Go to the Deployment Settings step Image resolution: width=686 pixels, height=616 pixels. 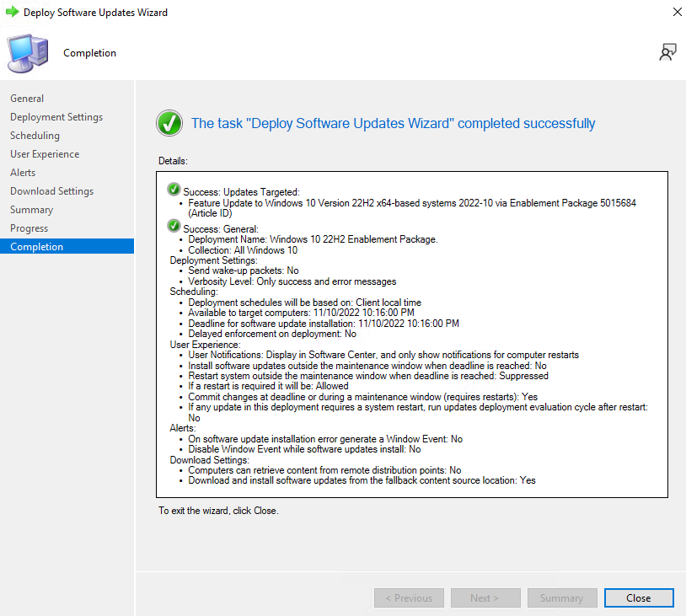[56, 117]
